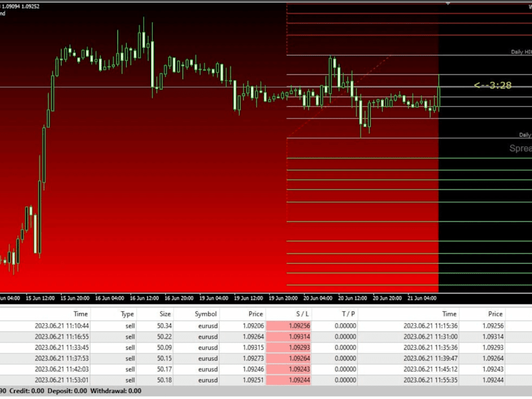
Task: Click the candle timer label <--3:28
Action: pyautogui.click(x=493, y=85)
